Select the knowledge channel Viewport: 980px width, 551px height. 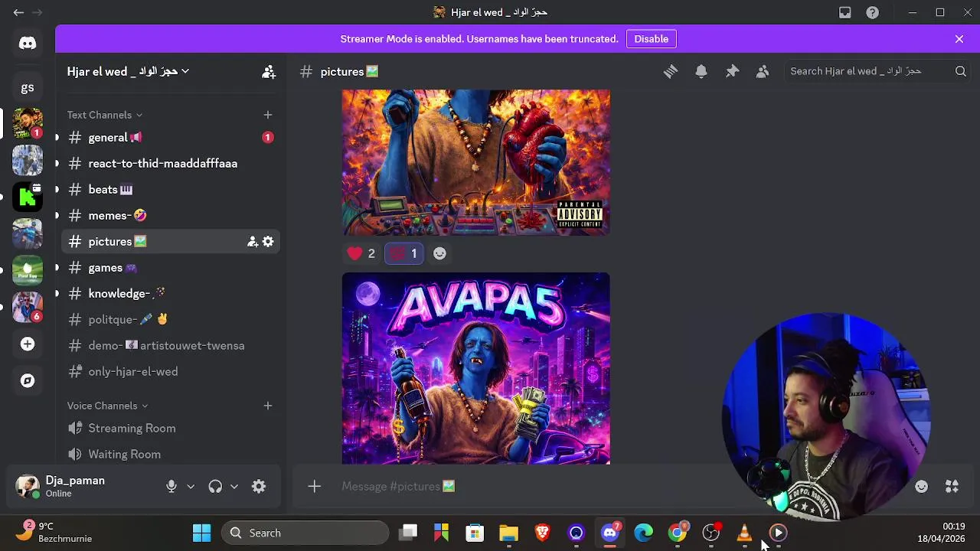(x=170, y=294)
